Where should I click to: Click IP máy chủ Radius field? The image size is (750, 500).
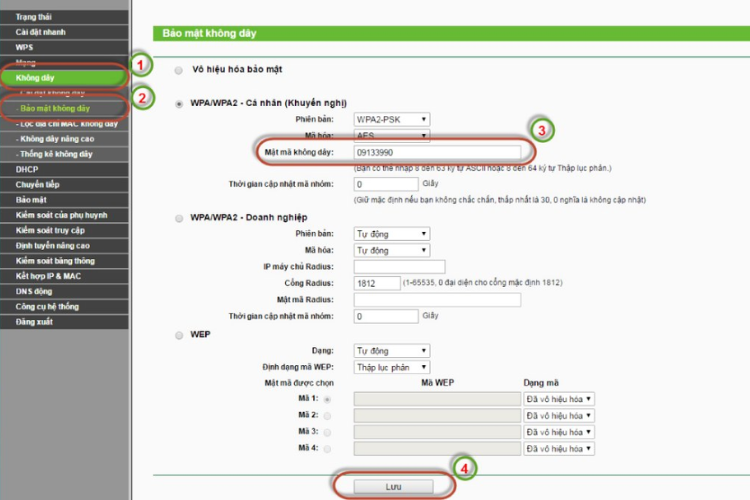pos(399,267)
